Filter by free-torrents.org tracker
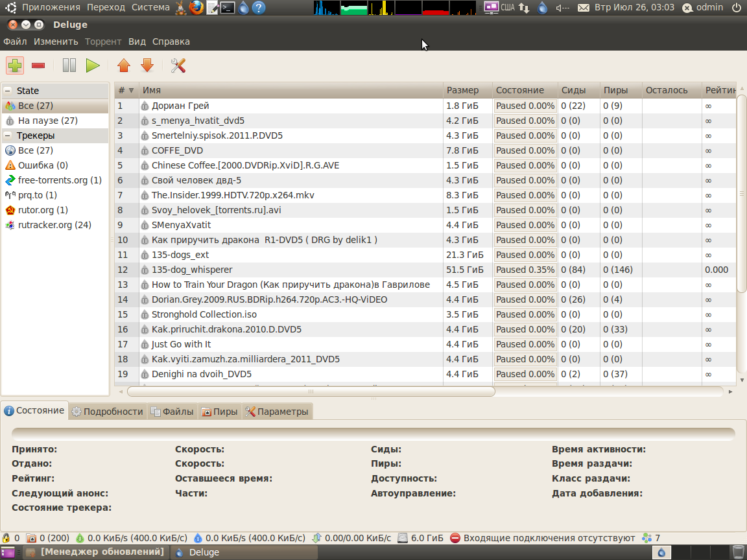 pyautogui.click(x=55, y=180)
